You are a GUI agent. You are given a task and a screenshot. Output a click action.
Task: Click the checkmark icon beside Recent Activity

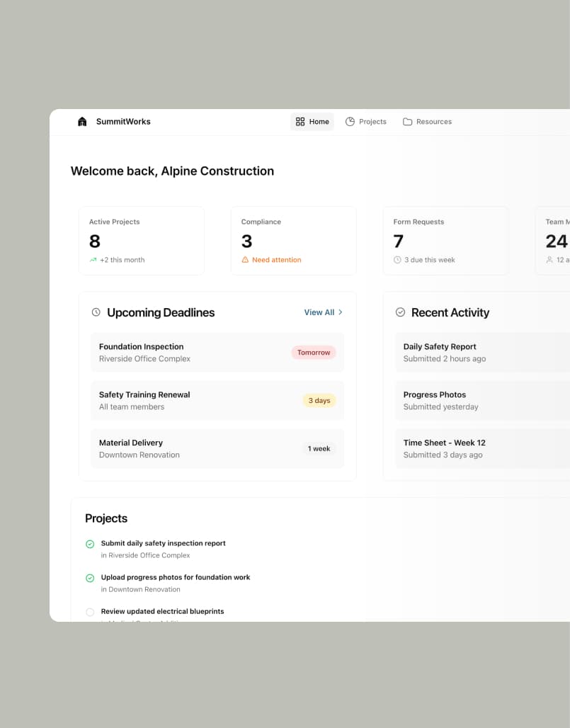[400, 312]
